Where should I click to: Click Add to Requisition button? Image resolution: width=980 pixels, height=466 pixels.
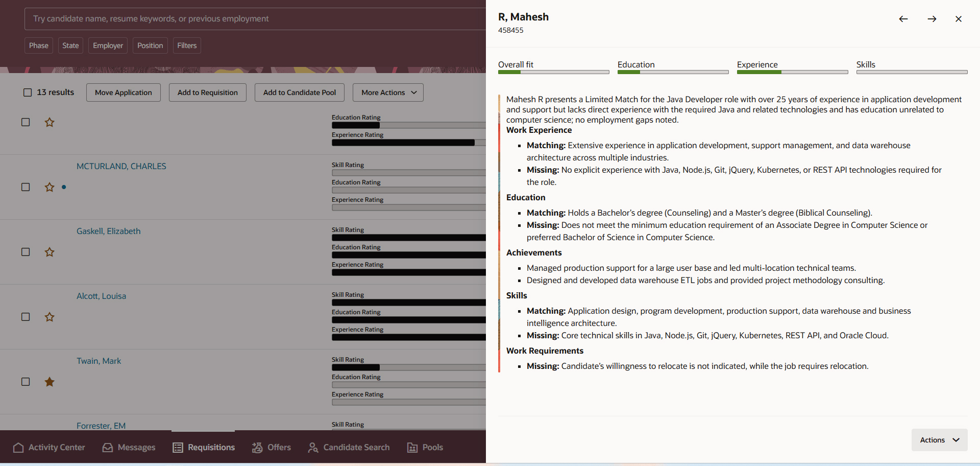click(208, 92)
